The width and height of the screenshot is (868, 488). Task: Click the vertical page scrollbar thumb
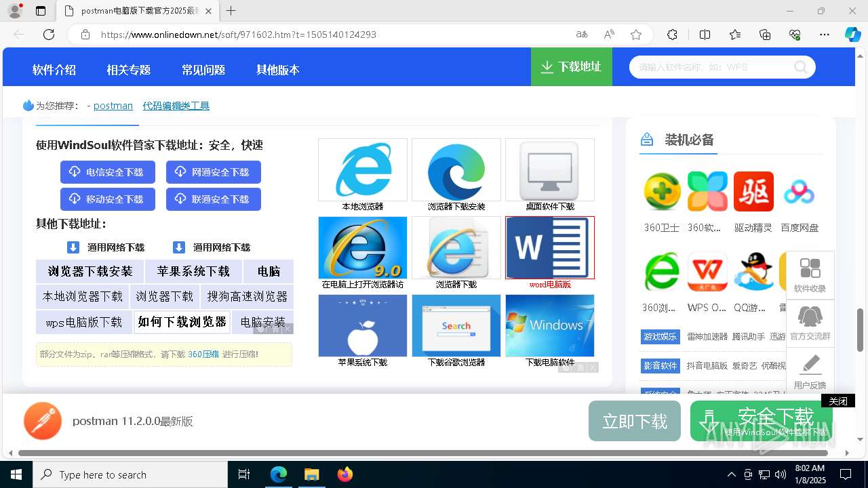[x=861, y=330]
